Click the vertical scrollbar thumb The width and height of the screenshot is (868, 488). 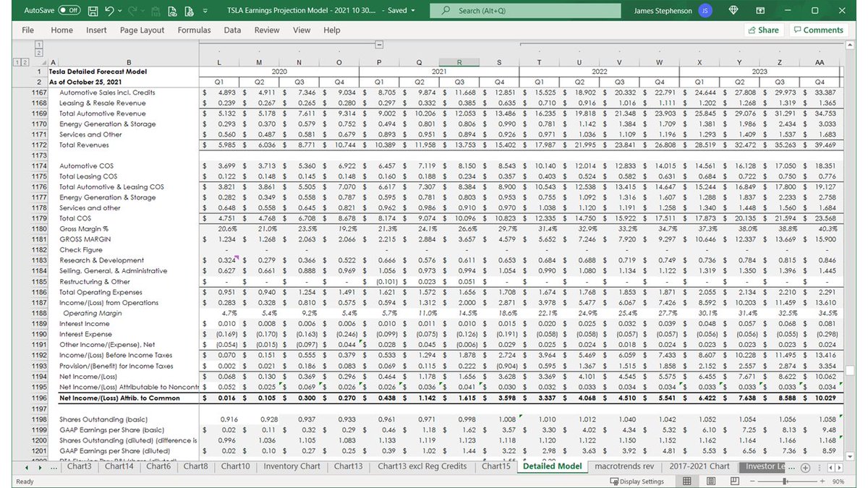click(851, 370)
